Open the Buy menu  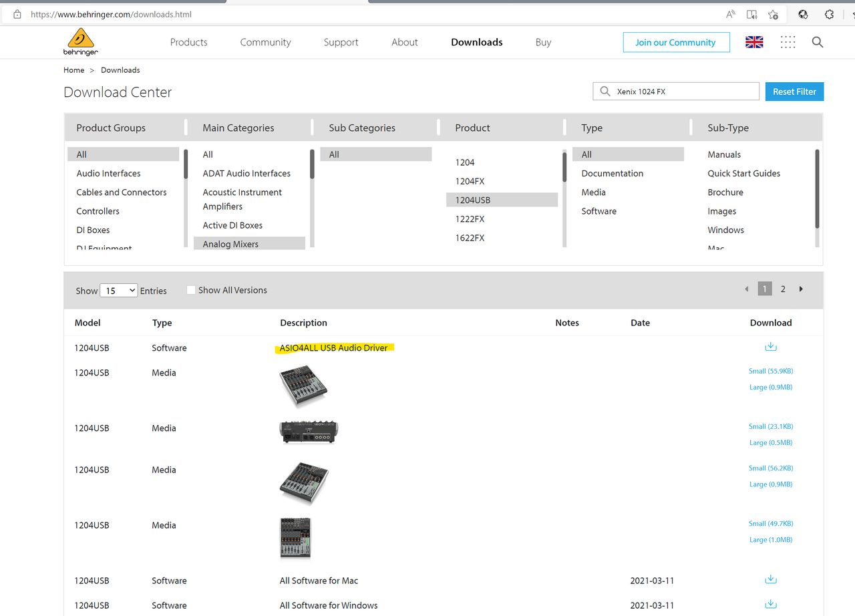(543, 42)
